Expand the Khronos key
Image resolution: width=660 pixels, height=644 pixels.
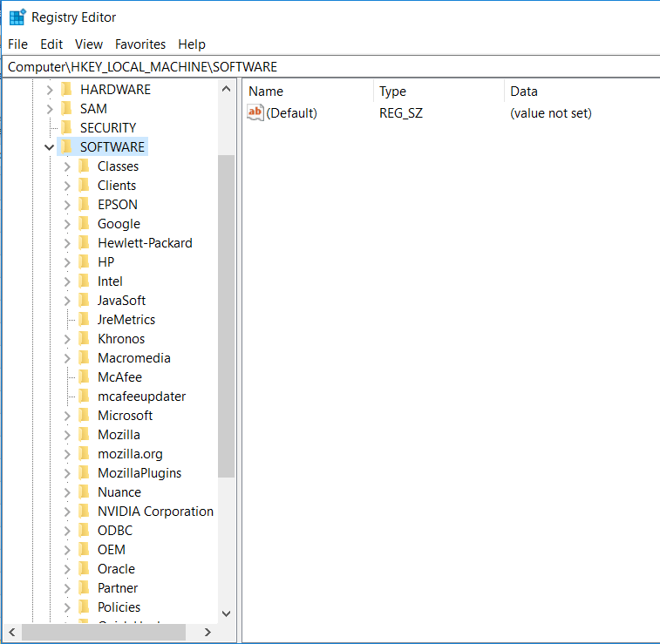tap(67, 339)
